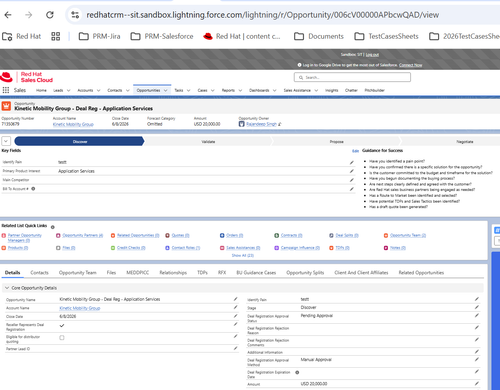Screen dimensions: 500x390
Task: Click Show All related lists link
Action: 243,255
